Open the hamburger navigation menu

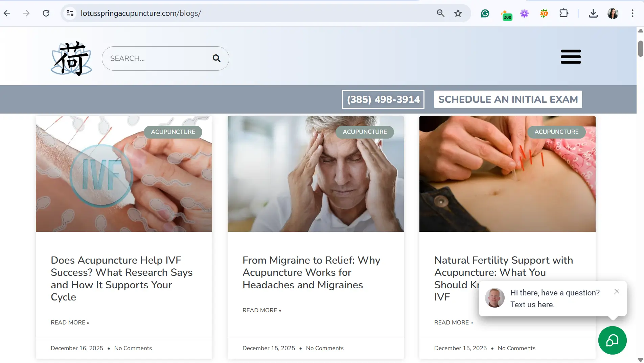tap(571, 57)
